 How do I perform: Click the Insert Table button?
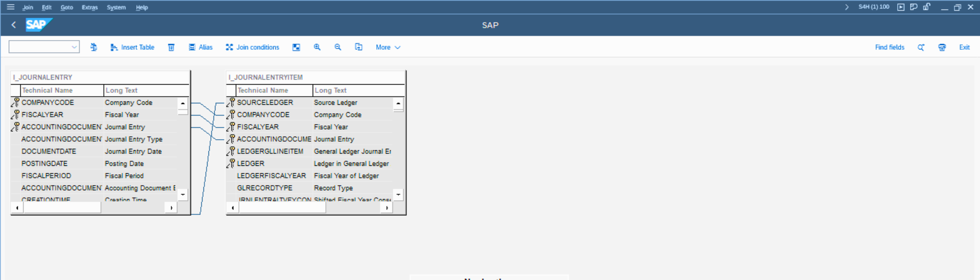click(132, 47)
